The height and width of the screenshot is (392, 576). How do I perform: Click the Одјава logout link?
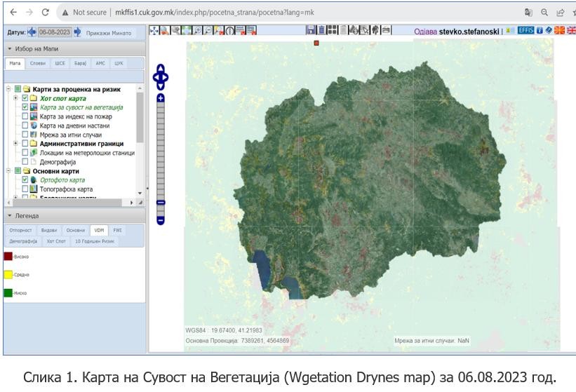[x=425, y=32]
